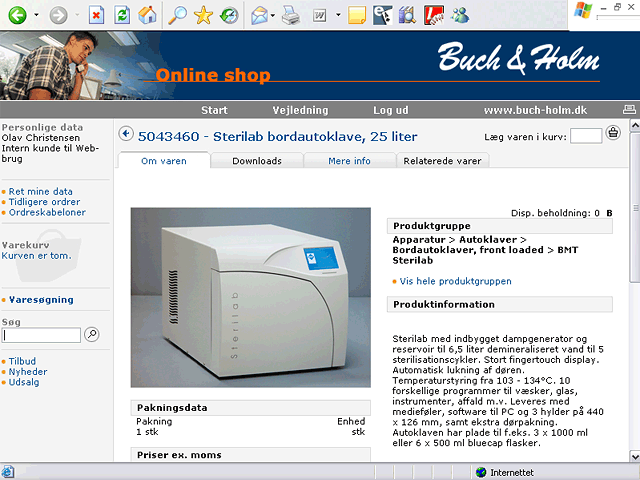Go to the browser Home page
The image size is (640, 480).
[x=147, y=16]
